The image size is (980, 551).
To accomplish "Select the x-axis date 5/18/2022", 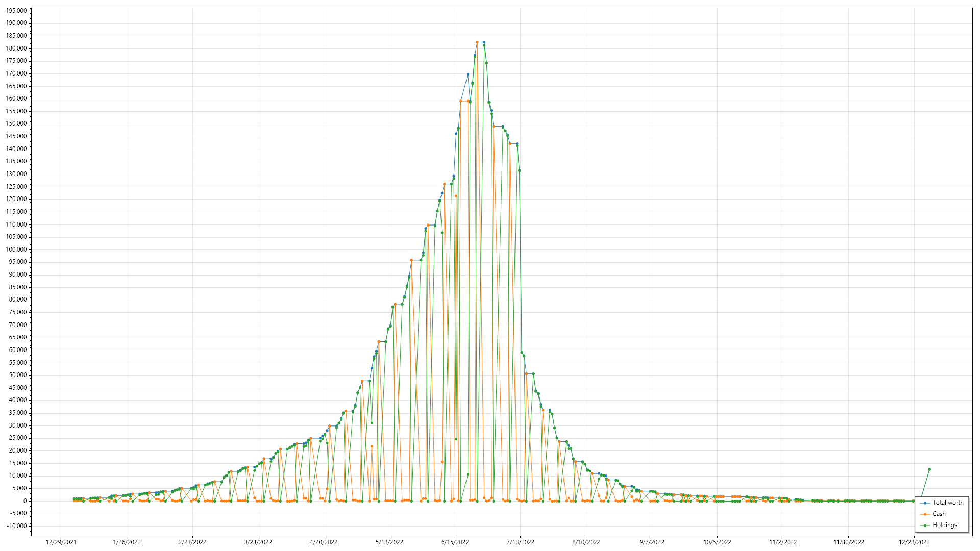I will pyautogui.click(x=389, y=542).
